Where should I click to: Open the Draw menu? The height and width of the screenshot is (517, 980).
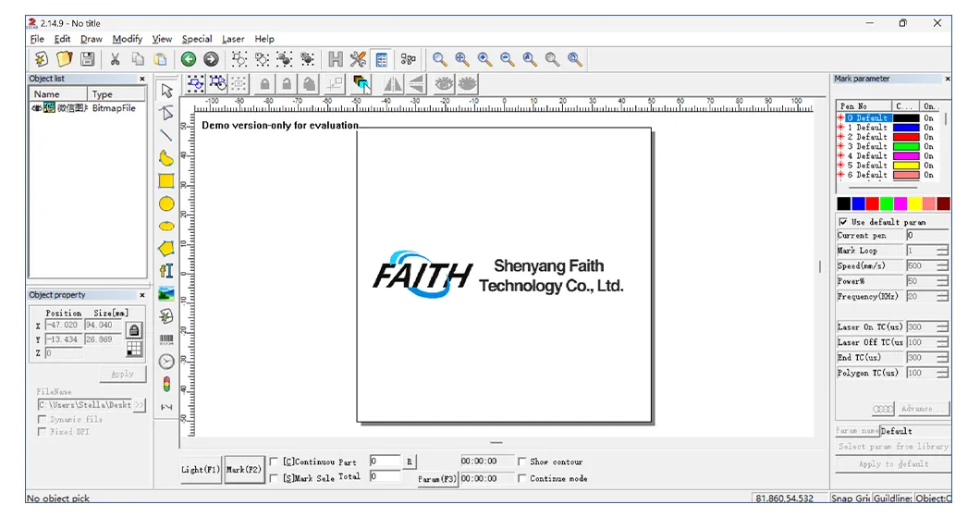91,39
